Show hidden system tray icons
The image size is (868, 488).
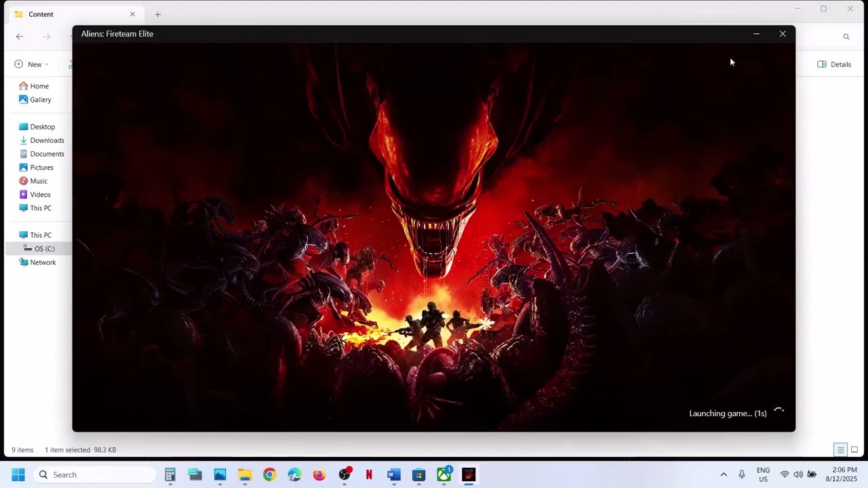click(724, 474)
